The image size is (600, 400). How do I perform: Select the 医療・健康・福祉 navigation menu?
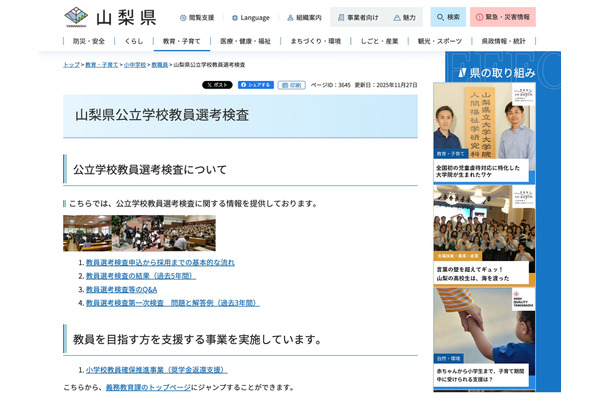245,41
